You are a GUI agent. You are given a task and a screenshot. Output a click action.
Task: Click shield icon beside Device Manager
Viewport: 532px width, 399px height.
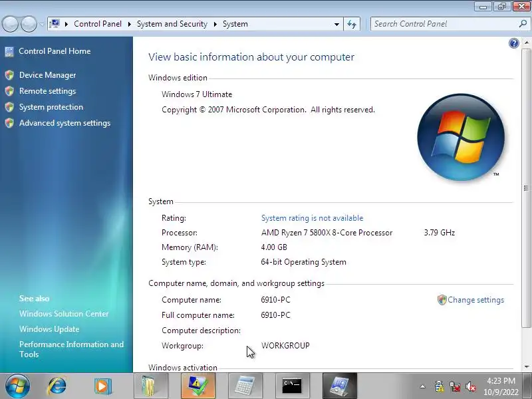[x=9, y=75]
